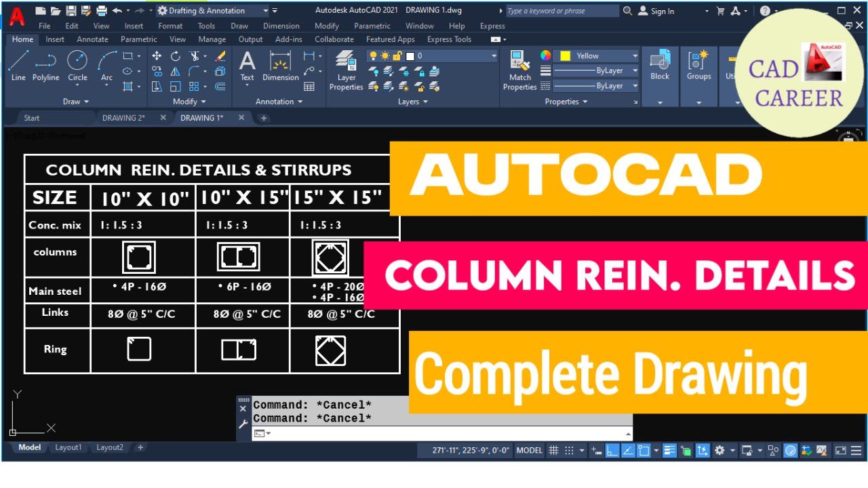Switch to the Layout1 tab
This screenshot has height=488, width=868.
68,447
